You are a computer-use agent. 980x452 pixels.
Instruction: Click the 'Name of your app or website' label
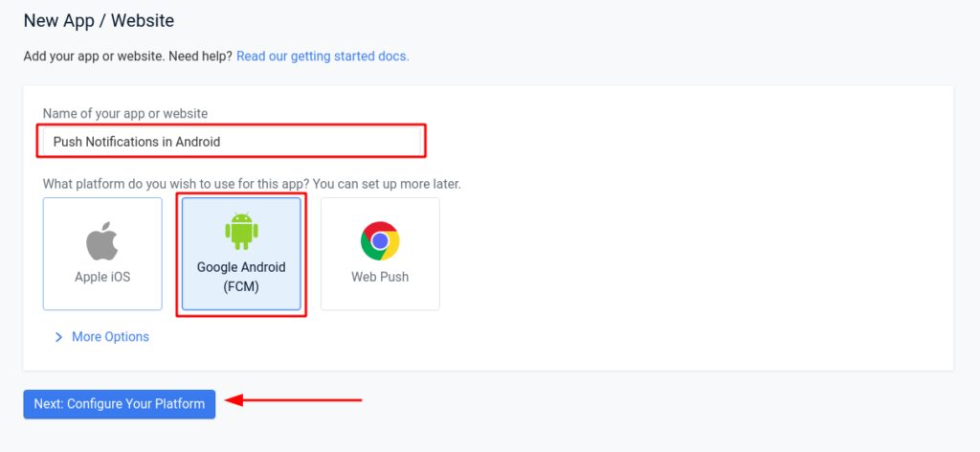125,113
